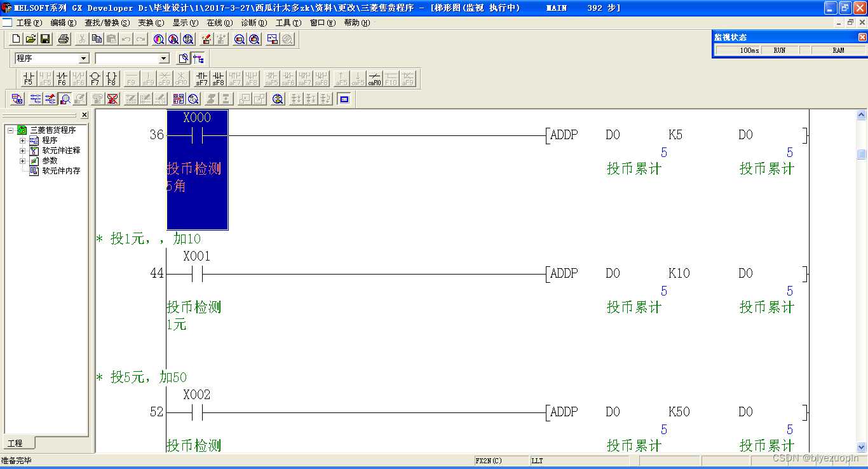Click the vertical scrollbar thumb

pos(862,154)
